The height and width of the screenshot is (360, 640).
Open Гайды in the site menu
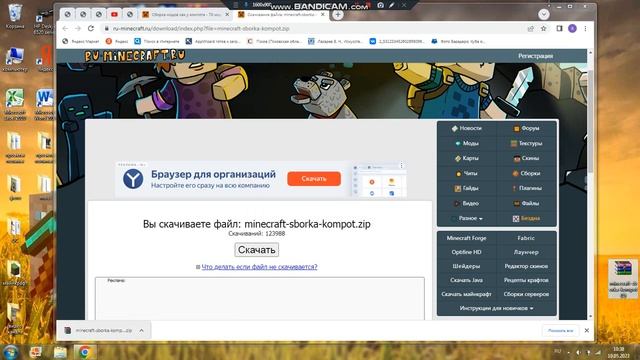[467, 188]
